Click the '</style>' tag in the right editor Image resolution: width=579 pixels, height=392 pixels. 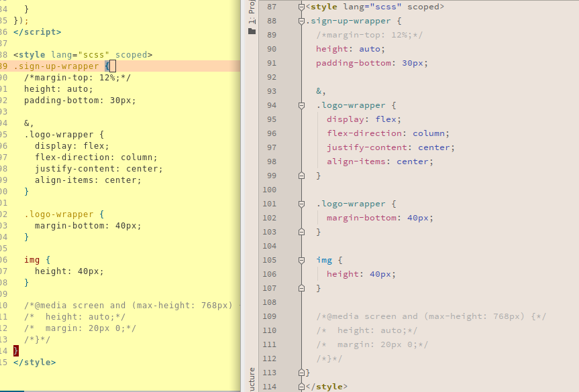point(327,387)
